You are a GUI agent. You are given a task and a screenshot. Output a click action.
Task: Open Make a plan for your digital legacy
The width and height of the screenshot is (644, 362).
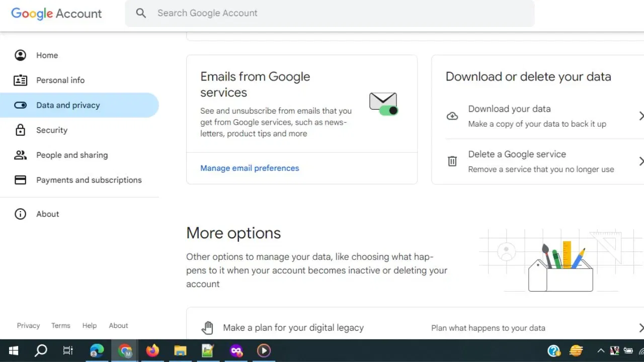click(415, 328)
